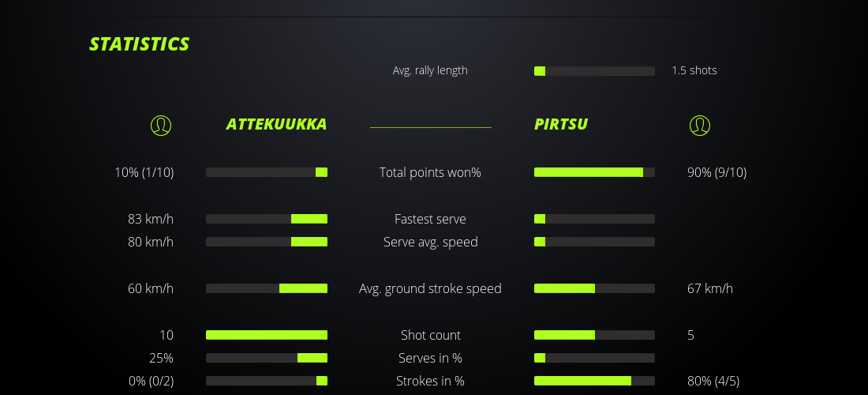
Task: Click the Total points won% label
Action: [x=430, y=172]
